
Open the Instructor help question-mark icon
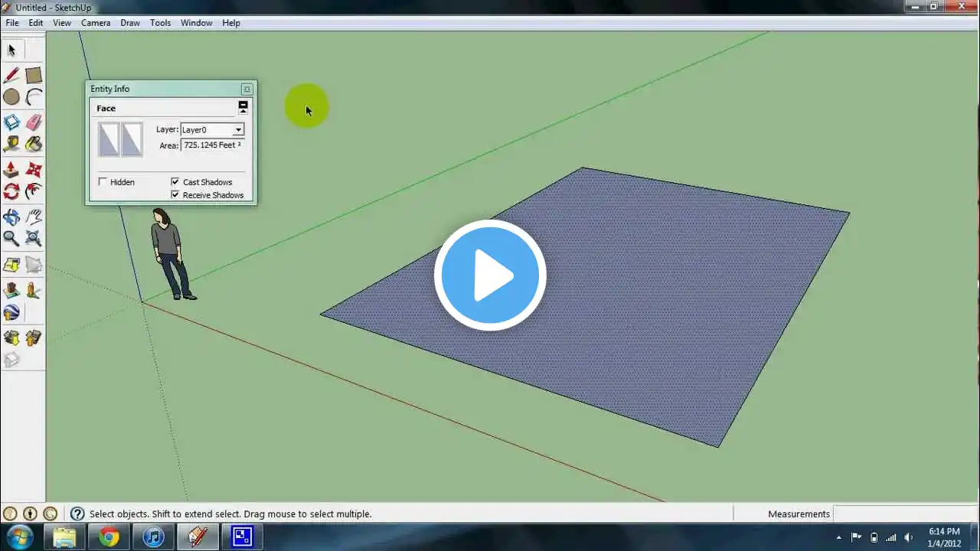(x=77, y=514)
